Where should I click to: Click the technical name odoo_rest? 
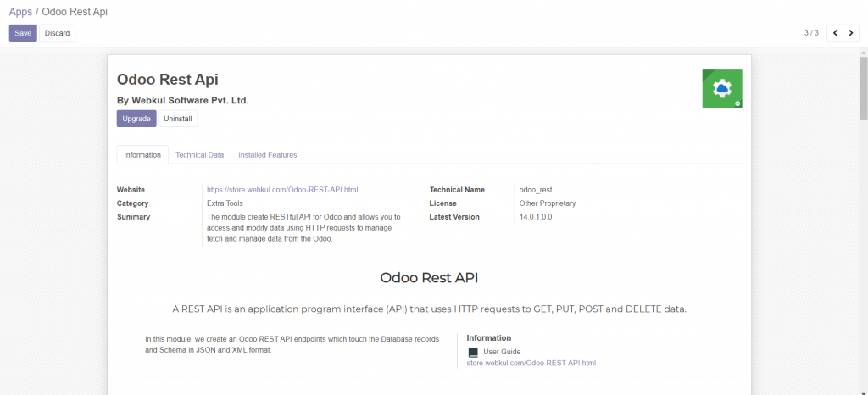click(536, 190)
